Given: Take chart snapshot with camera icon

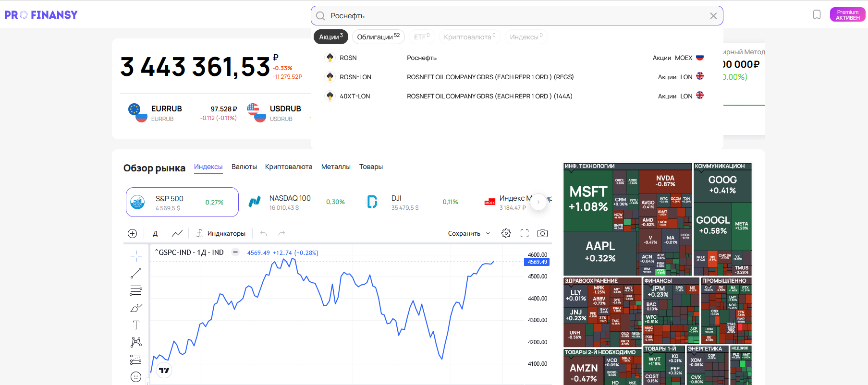Looking at the screenshot, I should pos(542,233).
